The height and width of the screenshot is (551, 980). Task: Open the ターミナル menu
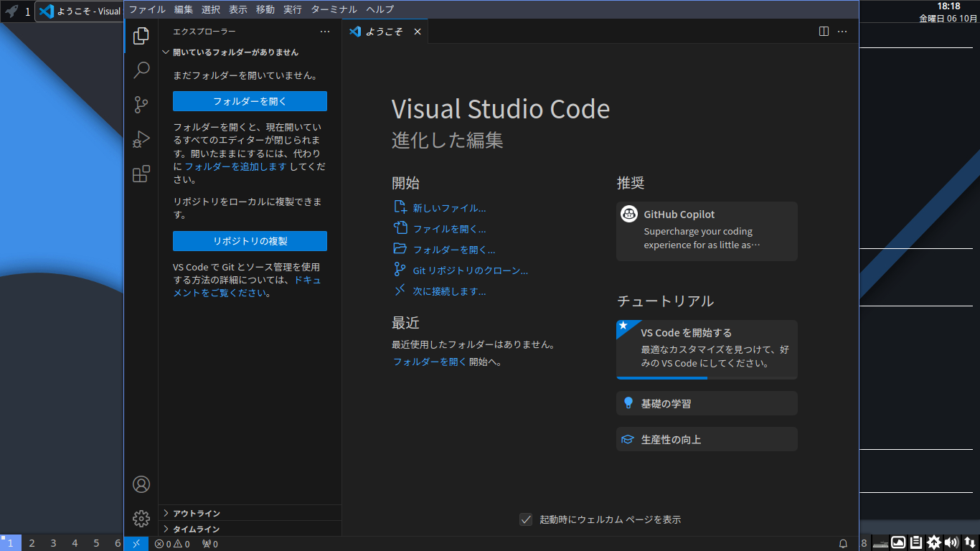pyautogui.click(x=334, y=9)
